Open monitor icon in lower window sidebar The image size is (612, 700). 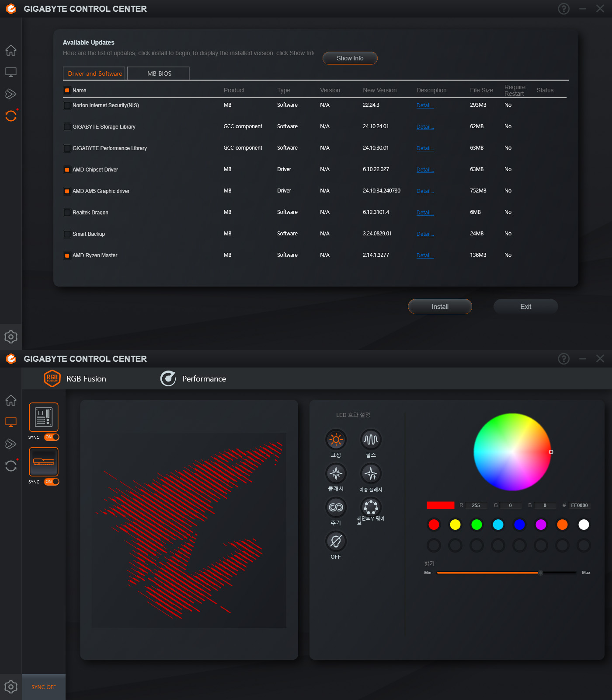tap(11, 422)
